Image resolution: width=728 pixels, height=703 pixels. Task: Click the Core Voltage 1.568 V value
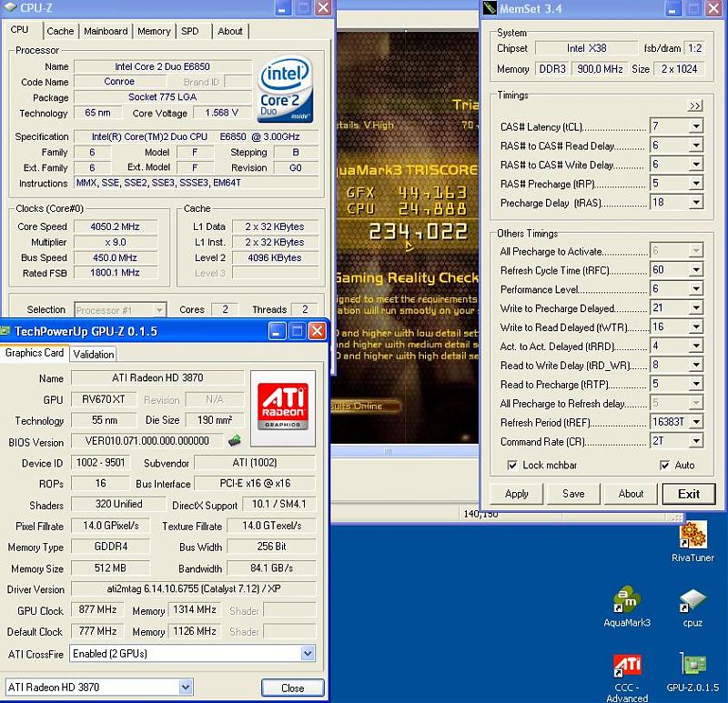coord(222,113)
